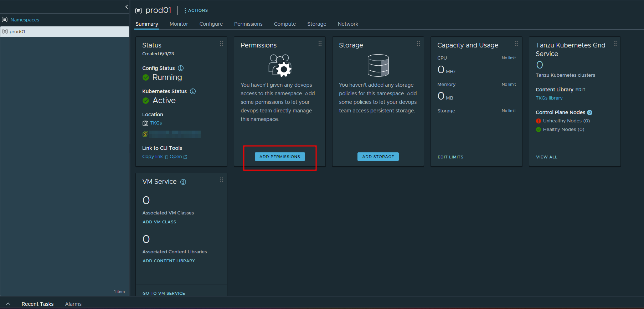Select the prod01 namespace tree item
The image size is (644, 309).
tap(65, 31)
